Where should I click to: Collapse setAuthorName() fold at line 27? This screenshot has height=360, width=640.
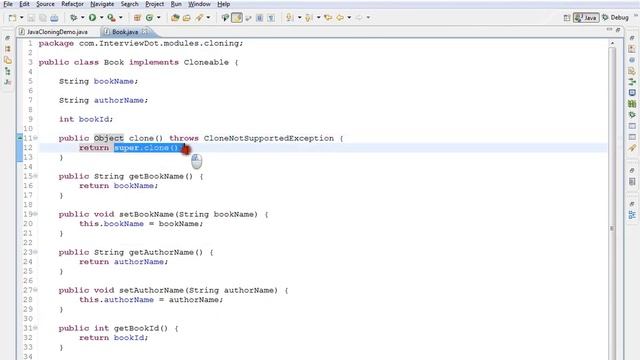36,290
